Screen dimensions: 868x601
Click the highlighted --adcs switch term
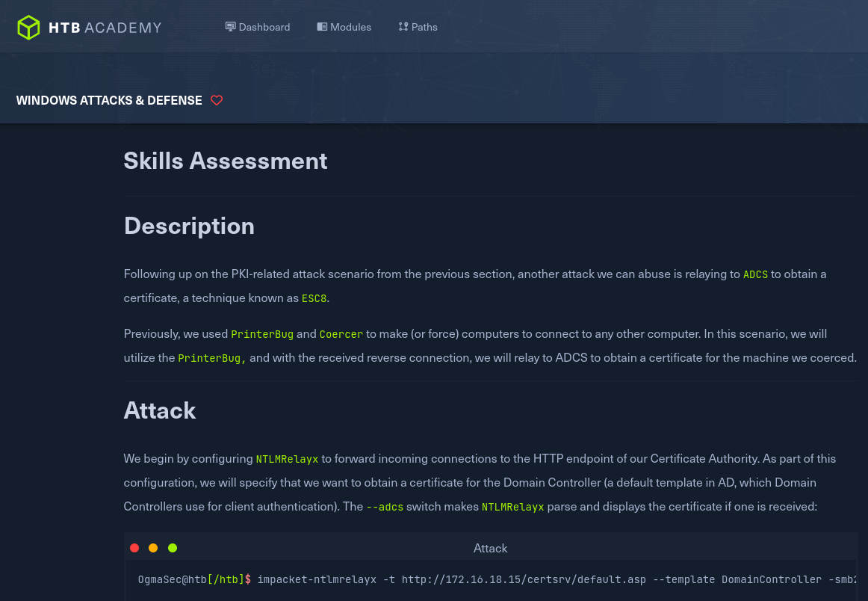tap(385, 507)
